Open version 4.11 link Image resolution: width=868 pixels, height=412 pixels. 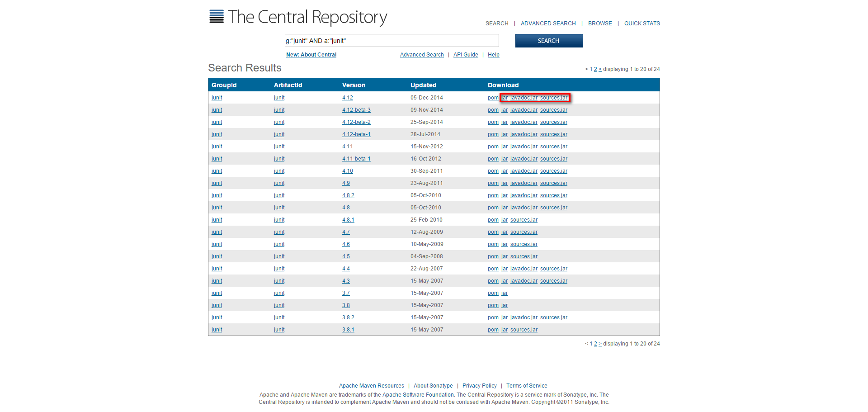tap(347, 147)
